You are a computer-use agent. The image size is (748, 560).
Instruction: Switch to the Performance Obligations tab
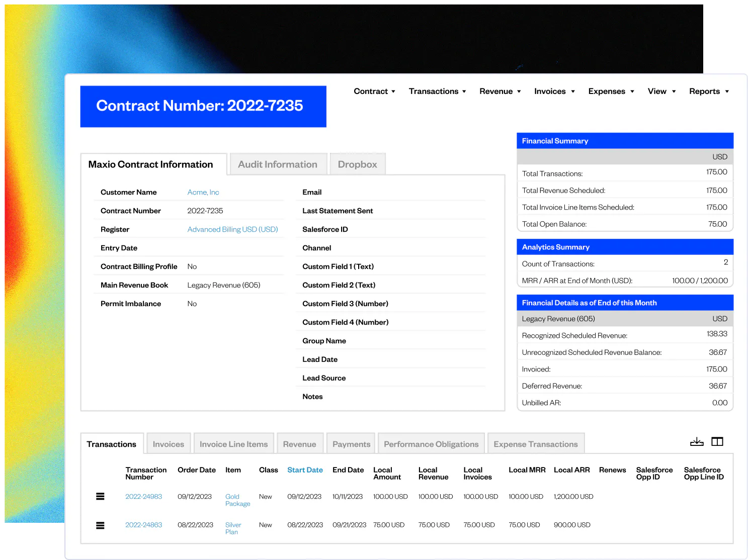(x=431, y=444)
